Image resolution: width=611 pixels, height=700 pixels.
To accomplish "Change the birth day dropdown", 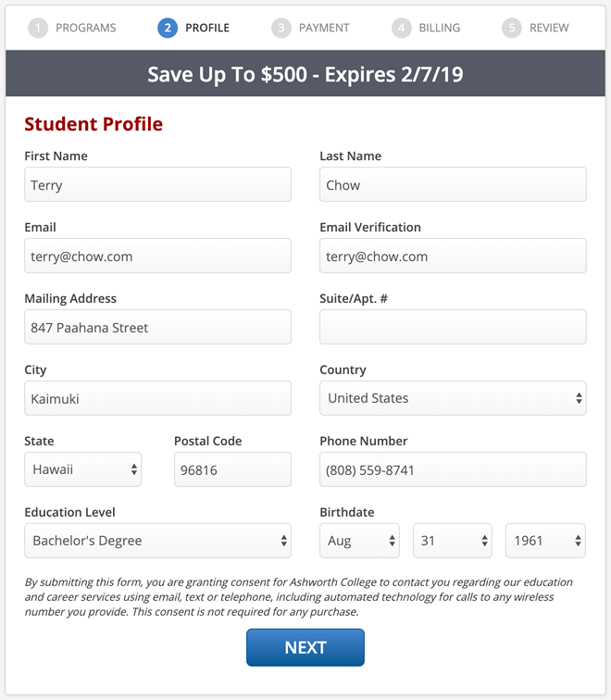I will click(452, 541).
